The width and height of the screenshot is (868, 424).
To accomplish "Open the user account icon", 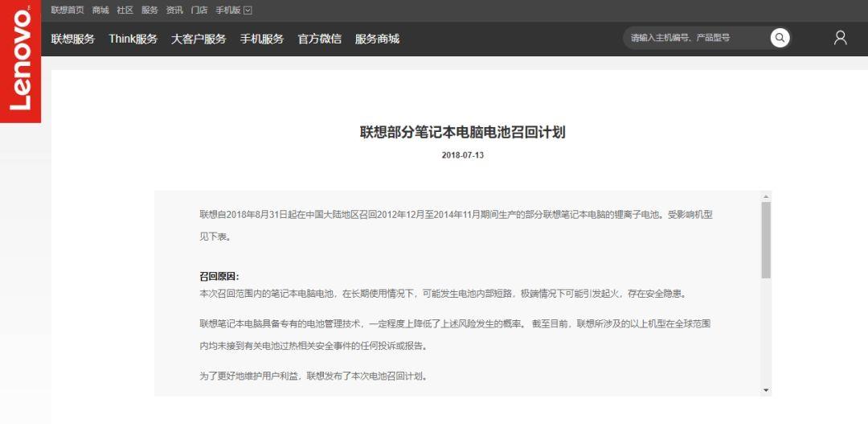I will click(841, 38).
